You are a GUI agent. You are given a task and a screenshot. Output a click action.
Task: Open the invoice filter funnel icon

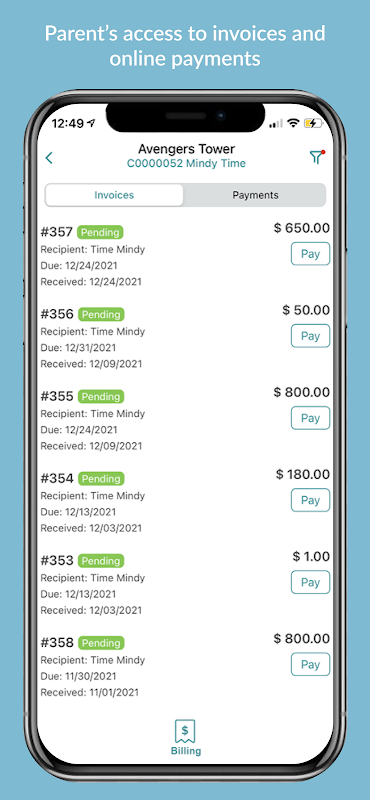pyautogui.click(x=317, y=157)
